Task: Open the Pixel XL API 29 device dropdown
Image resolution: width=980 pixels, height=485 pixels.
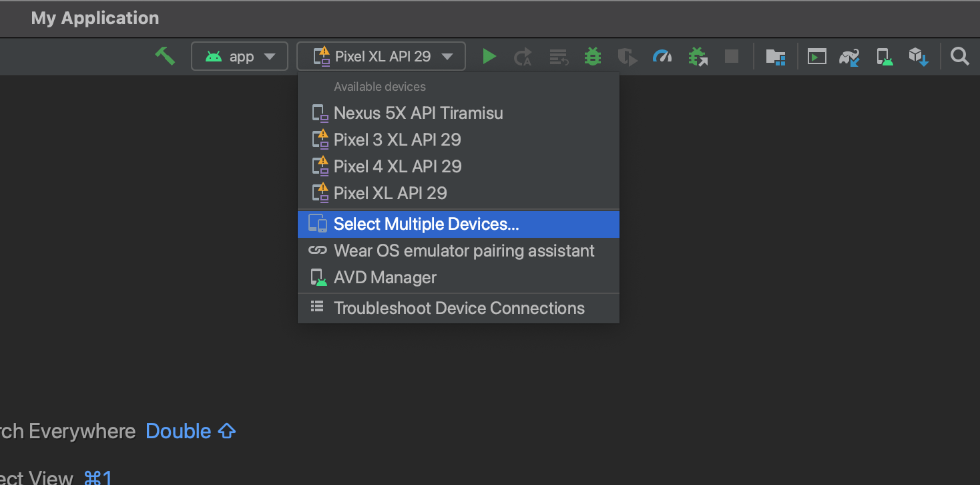Action: (x=381, y=56)
